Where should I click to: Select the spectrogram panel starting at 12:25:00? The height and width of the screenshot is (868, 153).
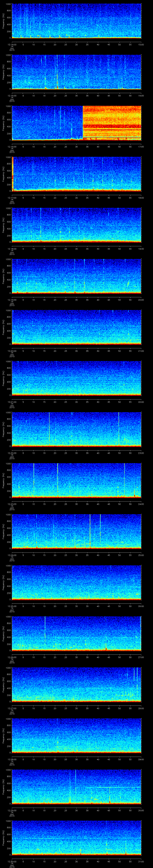coord(77,582)
